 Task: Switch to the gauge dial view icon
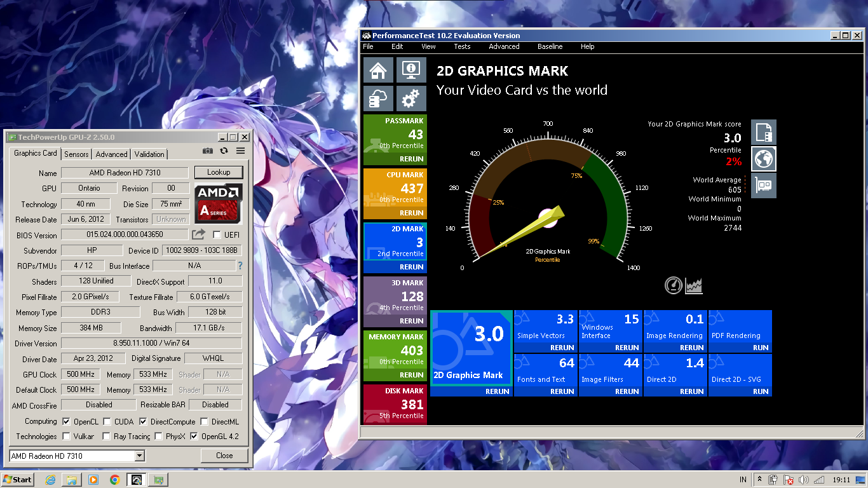(x=674, y=285)
